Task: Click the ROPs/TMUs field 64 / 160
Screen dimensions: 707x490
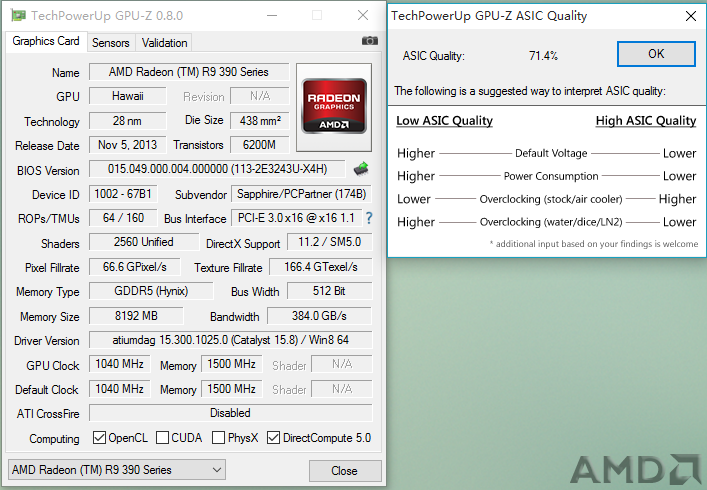Action: click(x=123, y=218)
